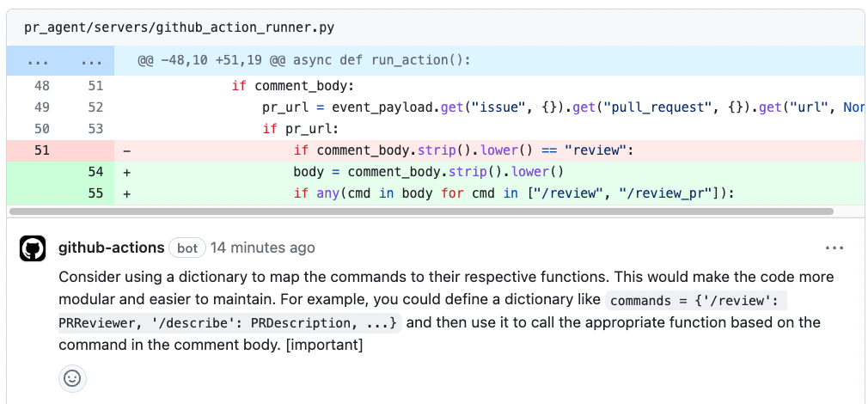Image resolution: width=868 pixels, height=404 pixels.
Task: Click the github-actions Octocat avatar
Action: click(33, 248)
